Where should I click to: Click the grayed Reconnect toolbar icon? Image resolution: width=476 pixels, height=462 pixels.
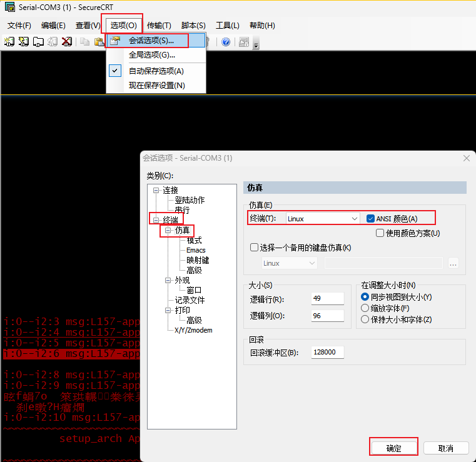(x=53, y=41)
